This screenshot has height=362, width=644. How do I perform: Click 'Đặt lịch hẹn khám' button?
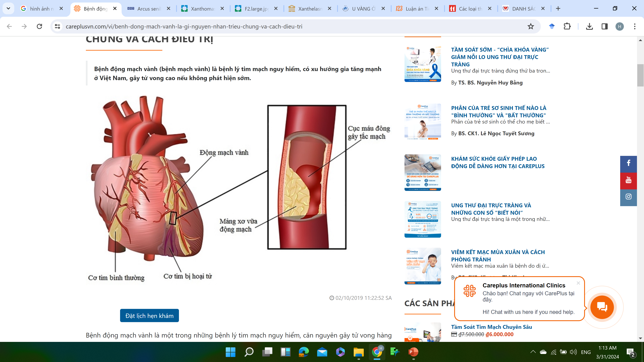[149, 316]
